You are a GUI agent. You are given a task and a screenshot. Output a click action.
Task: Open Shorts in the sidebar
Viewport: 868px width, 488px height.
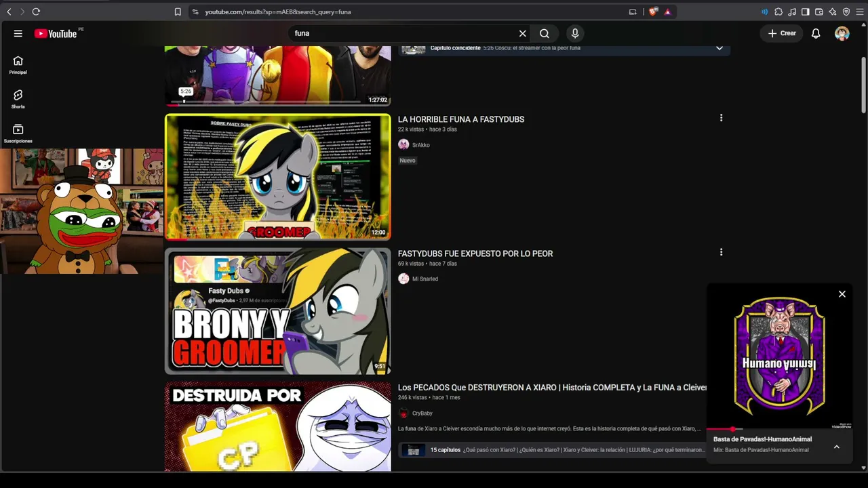coord(18,99)
